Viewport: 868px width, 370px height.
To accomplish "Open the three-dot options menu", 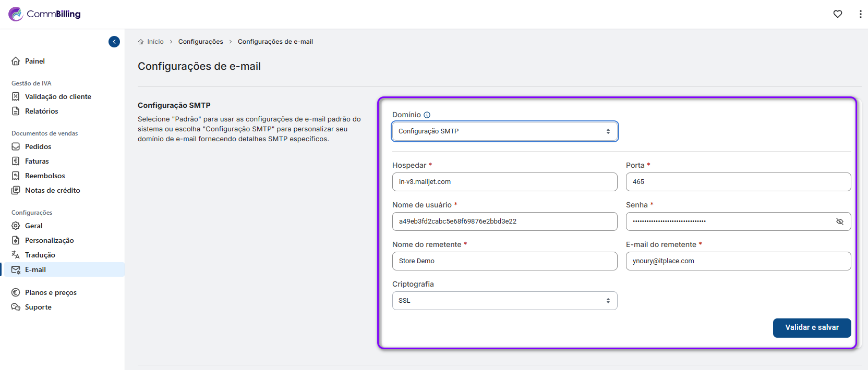I will [860, 14].
